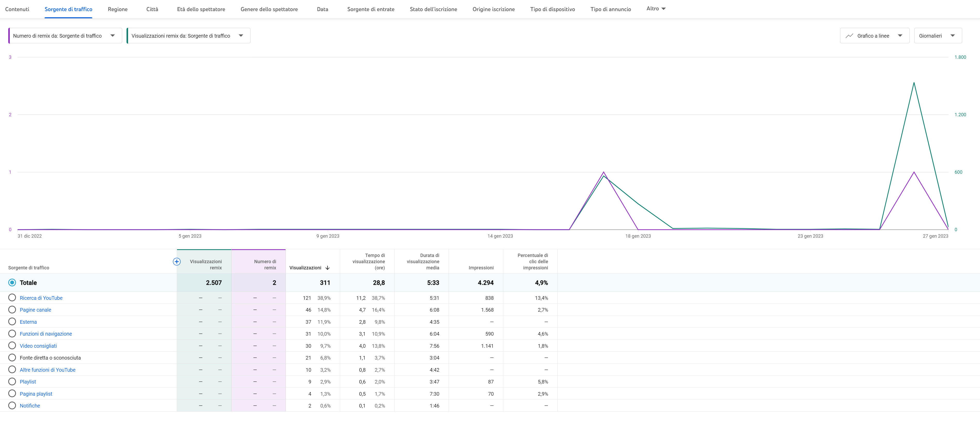Switch to the Origine iscrizione tab
980x424 pixels.
coord(493,9)
